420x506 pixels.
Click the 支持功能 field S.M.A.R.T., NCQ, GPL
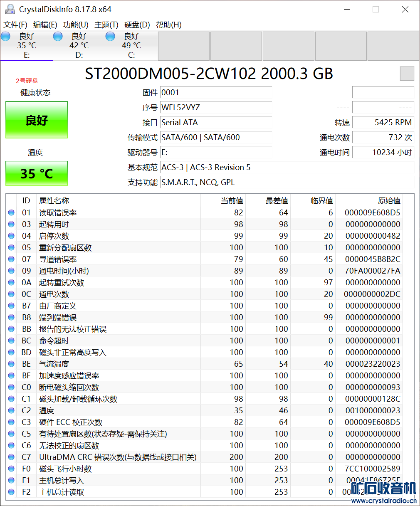pyautogui.click(x=287, y=182)
